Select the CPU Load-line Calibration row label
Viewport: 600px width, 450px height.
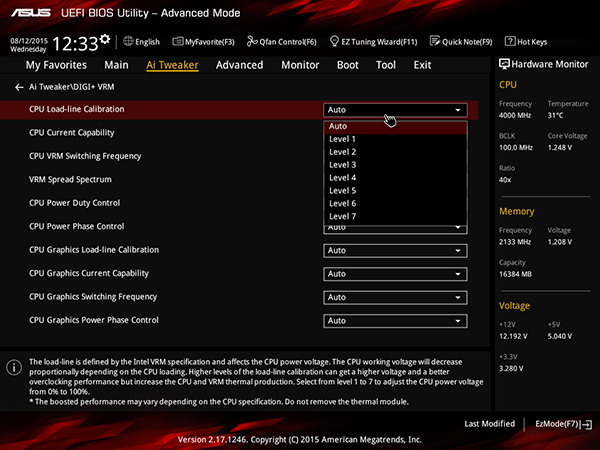click(x=77, y=109)
